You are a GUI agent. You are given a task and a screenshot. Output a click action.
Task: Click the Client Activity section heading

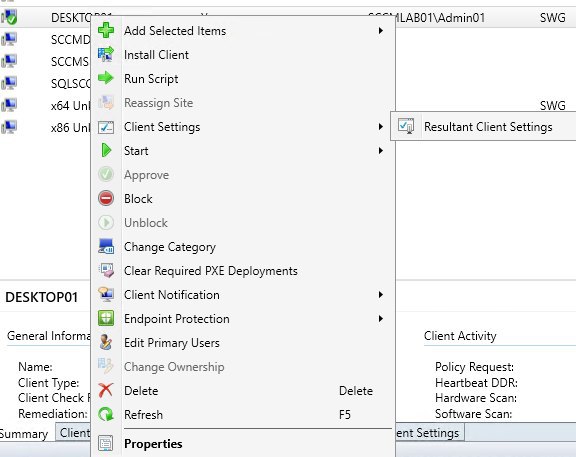tap(460, 336)
